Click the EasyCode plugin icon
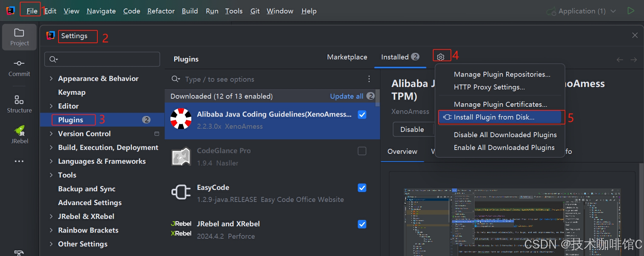The height and width of the screenshot is (256, 644). [181, 192]
